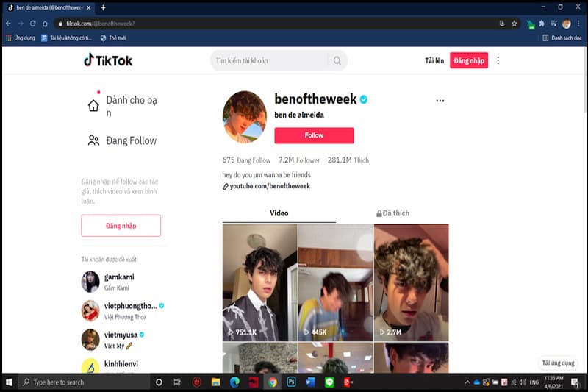Bookmark this page with the star icon
Image resolution: width=588 pixels, height=392 pixels.
click(x=514, y=24)
